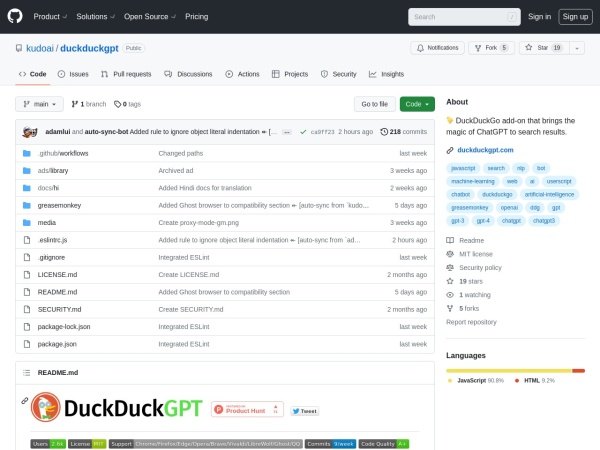Viewport: 600px width, 450px height.
Task: Open the main branch selector dropdown
Action: (39, 104)
